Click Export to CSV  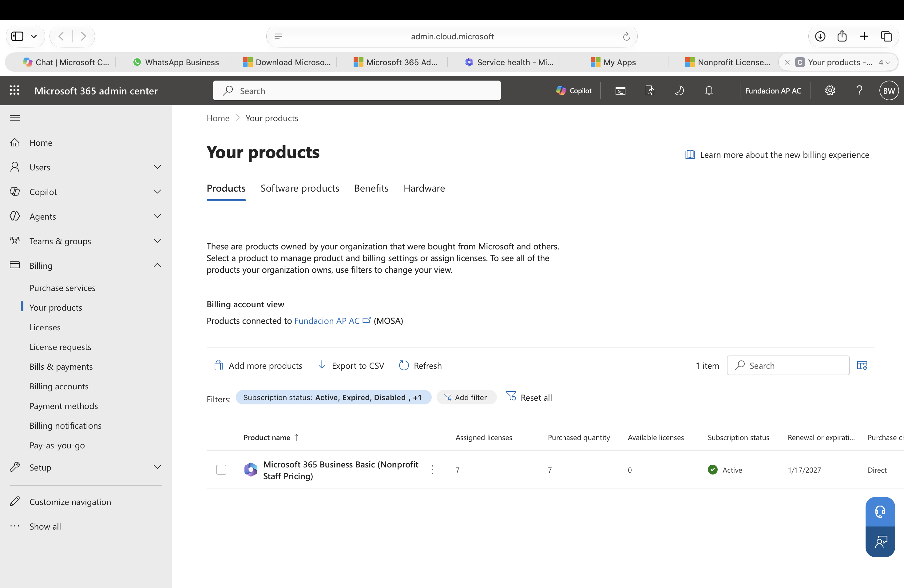point(351,365)
